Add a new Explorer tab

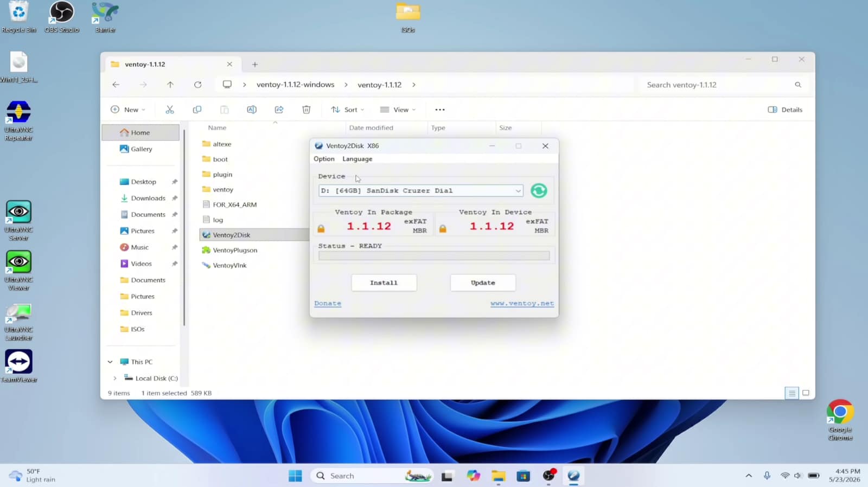pos(255,64)
